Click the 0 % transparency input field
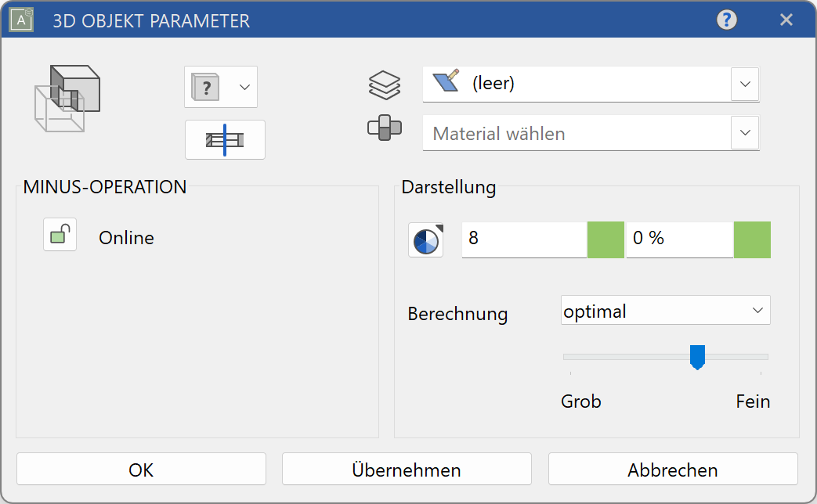817x504 pixels. point(679,239)
